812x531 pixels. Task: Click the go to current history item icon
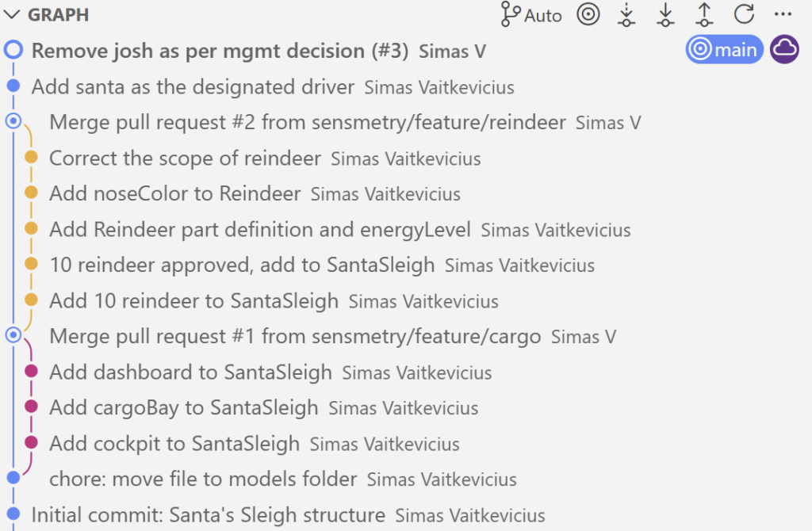pyautogui.click(x=588, y=15)
